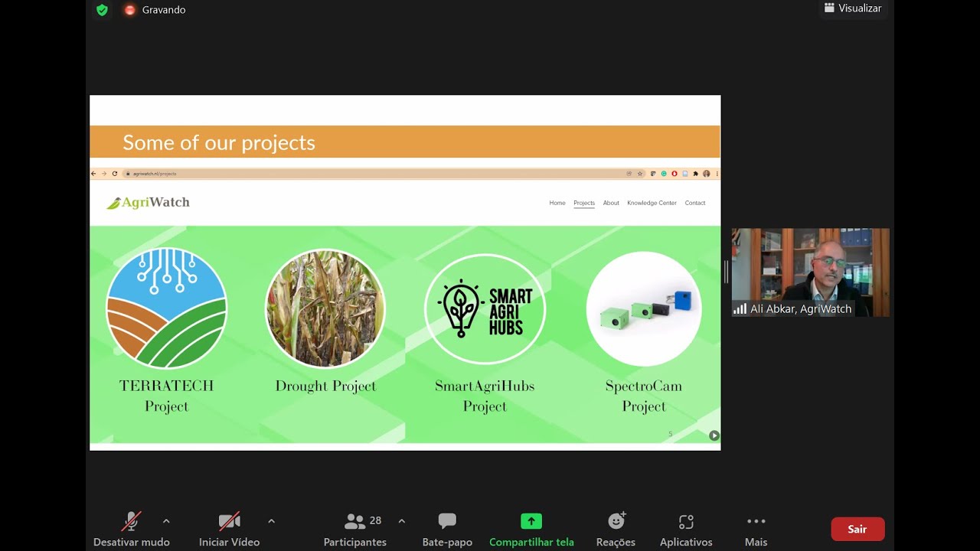980x551 pixels.
Task: Open the Participantes panel
Action: [x=354, y=530]
